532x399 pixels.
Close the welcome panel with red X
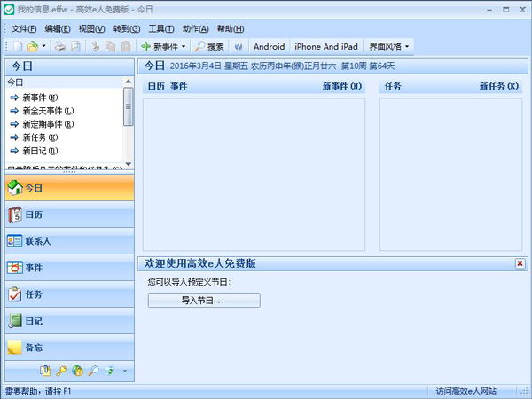tap(520, 263)
